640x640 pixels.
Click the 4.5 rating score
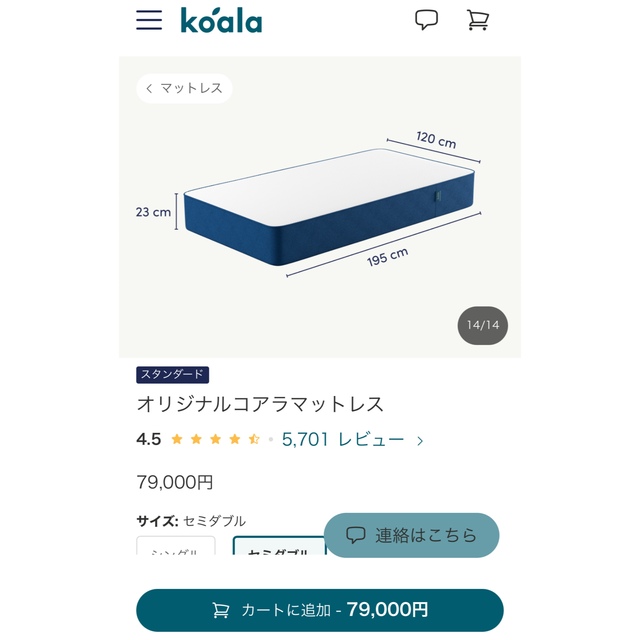pos(149,439)
